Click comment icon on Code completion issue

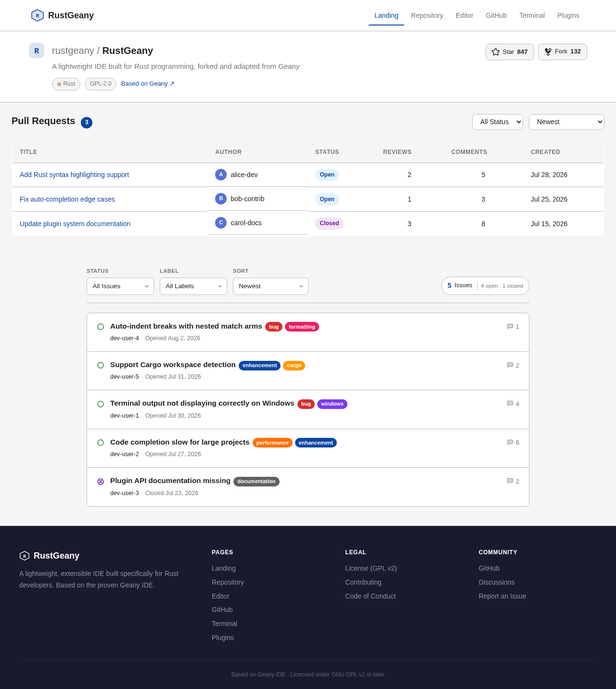click(510, 443)
